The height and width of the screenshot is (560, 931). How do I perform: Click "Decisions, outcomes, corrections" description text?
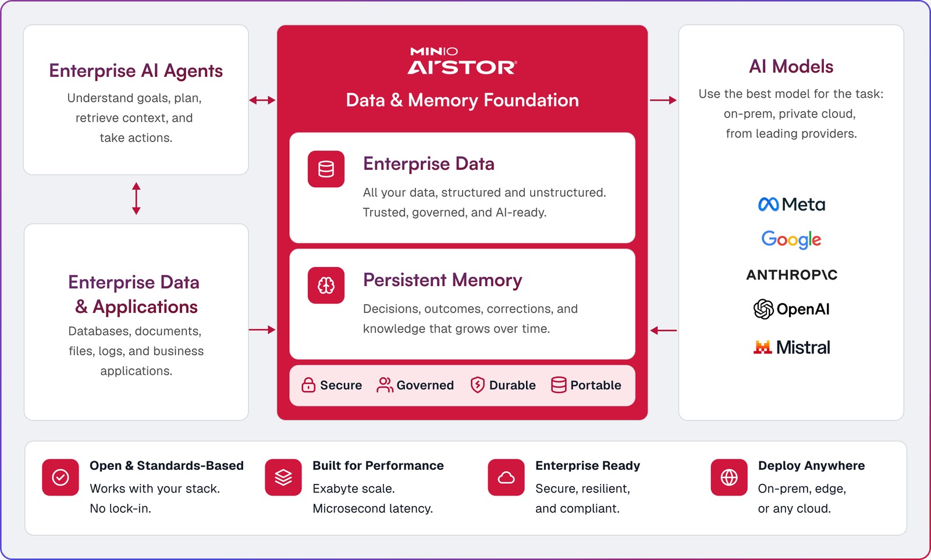[470, 319]
